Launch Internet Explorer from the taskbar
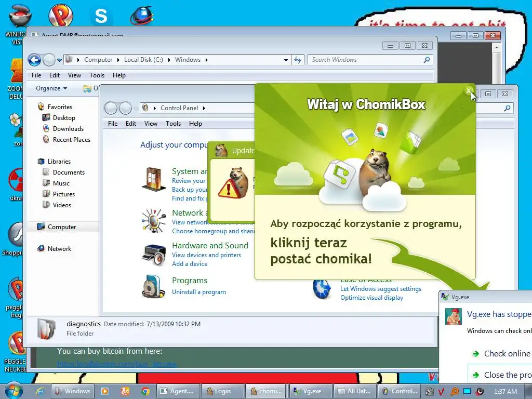The height and width of the screenshot is (399, 532). [40, 391]
